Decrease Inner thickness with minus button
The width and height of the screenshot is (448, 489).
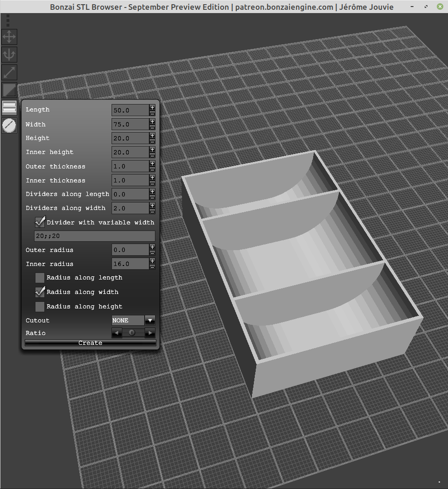coord(152,183)
